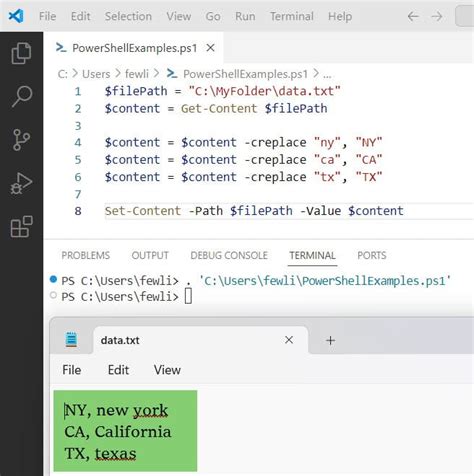This screenshot has width=474, height=476.
Task: Switch to the OUTPUT panel tab
Action: [x=150, y=255]
